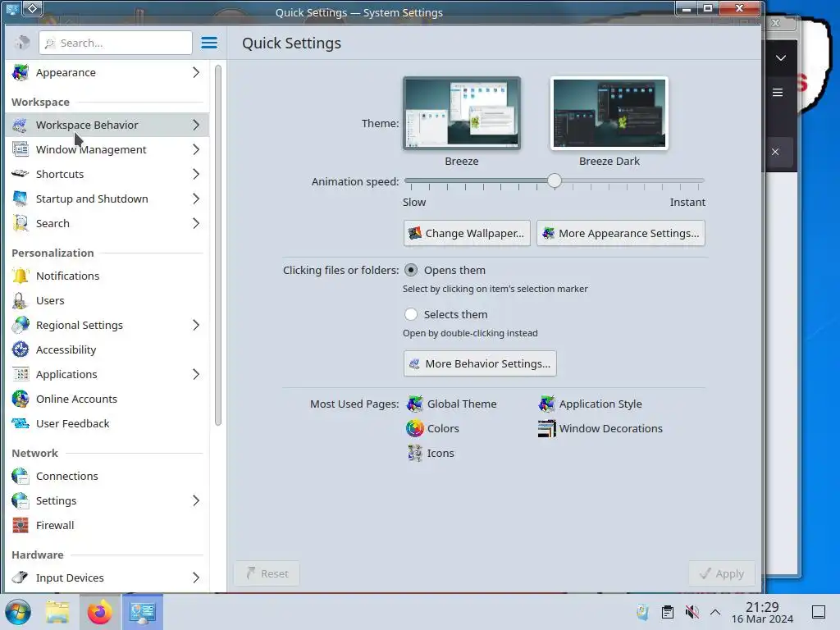The height and width of the screenshot is (630, 840).
Task: Expand the Workspace Behavior chevron
Action: [196, 125]
